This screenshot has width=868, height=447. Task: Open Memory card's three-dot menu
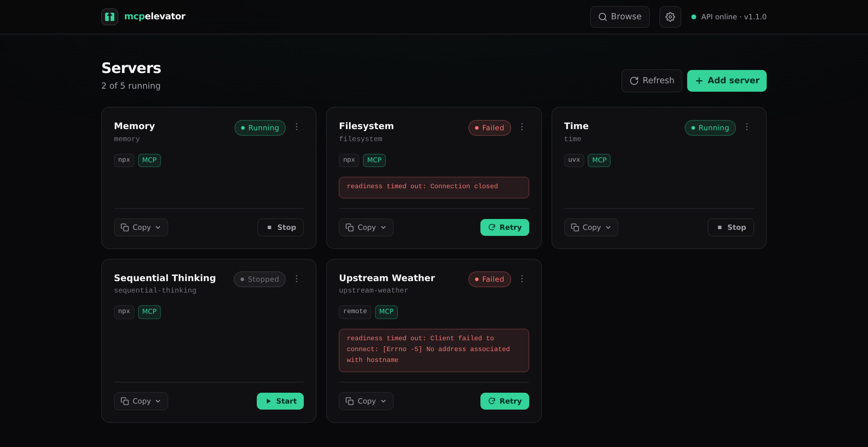[x=297, y=127]
